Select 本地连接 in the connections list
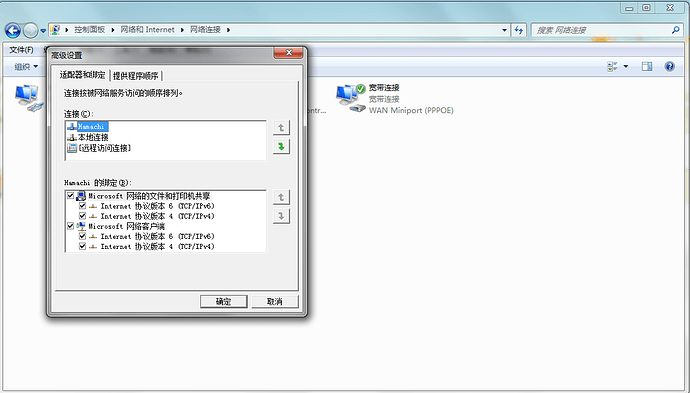Screen dimensions: 690x393 coord(93,137)
